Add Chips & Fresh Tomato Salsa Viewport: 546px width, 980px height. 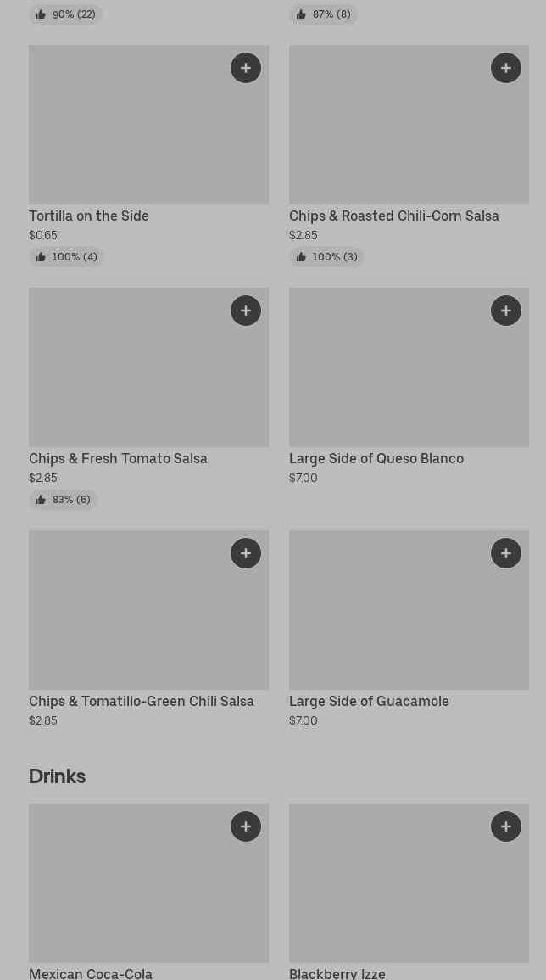click(x=246, y=311)
